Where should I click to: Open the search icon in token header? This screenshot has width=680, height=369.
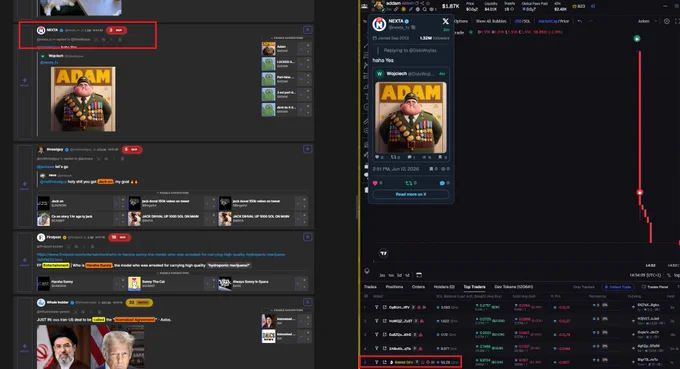click(x=425, y=9)
